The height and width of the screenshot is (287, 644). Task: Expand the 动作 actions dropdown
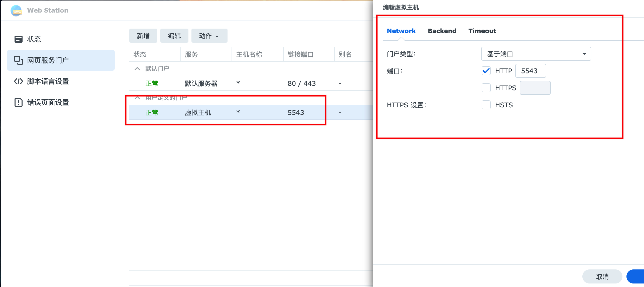tap(209, 36)
